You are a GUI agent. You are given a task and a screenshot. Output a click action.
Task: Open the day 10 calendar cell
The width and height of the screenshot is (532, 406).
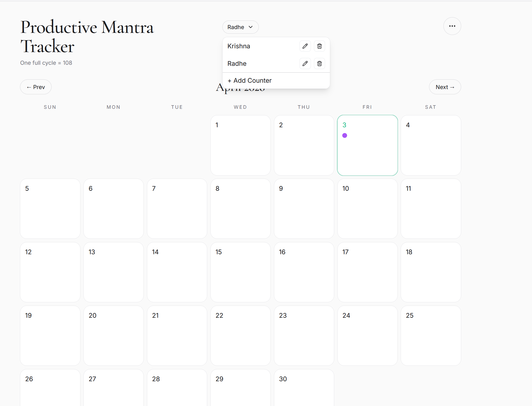point(367,209)
